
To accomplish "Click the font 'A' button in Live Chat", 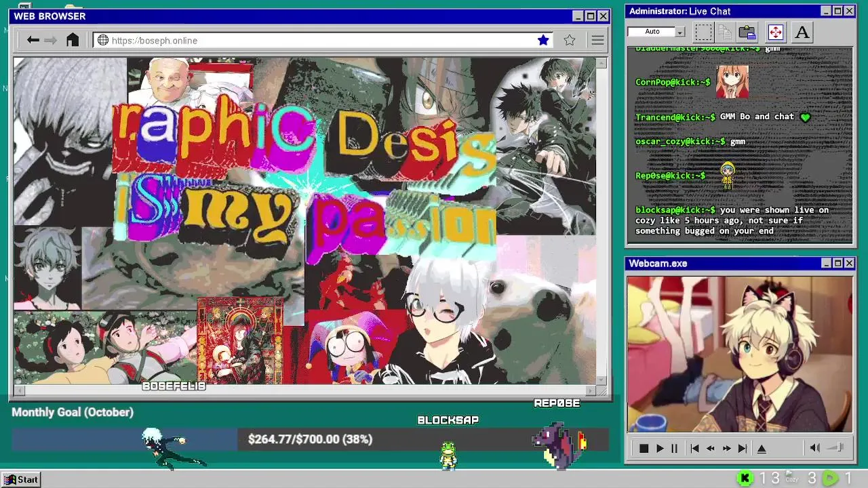I will pyautogui.click(x=802, y=32).
